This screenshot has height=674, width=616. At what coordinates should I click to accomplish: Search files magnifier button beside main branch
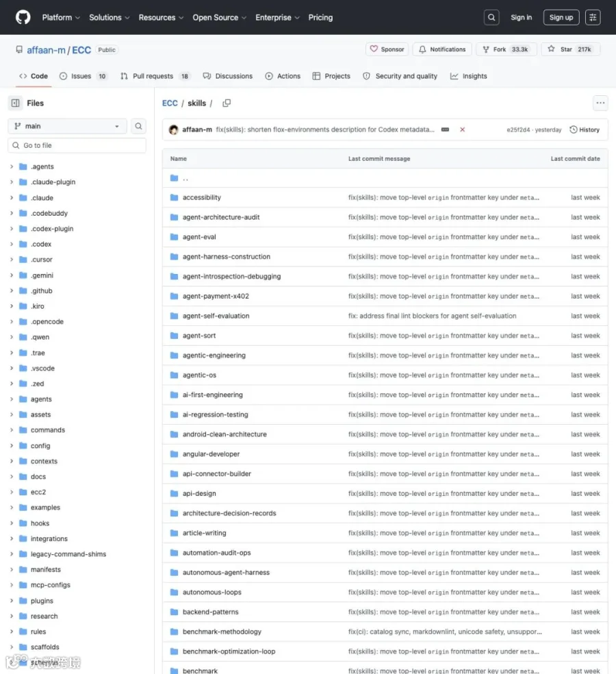138,126
